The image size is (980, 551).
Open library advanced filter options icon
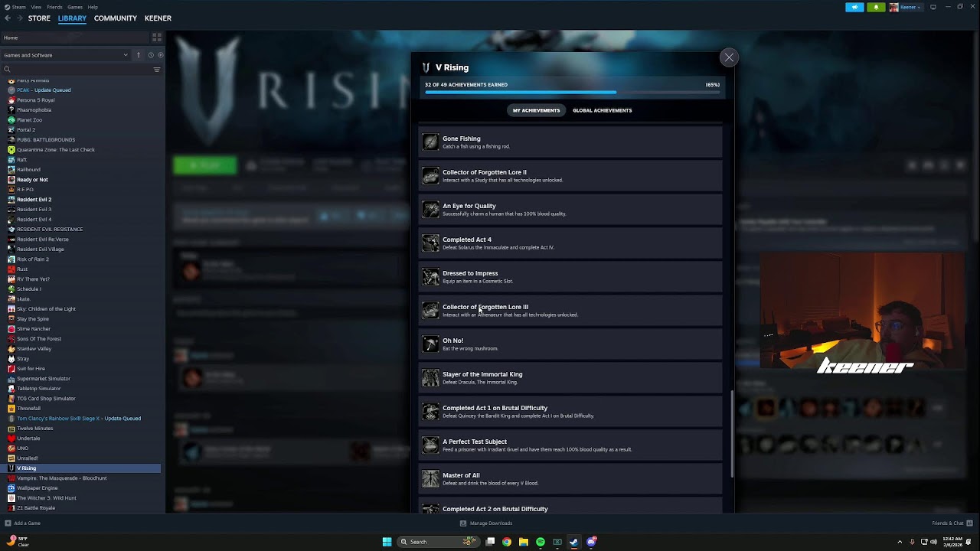point(157,70)
